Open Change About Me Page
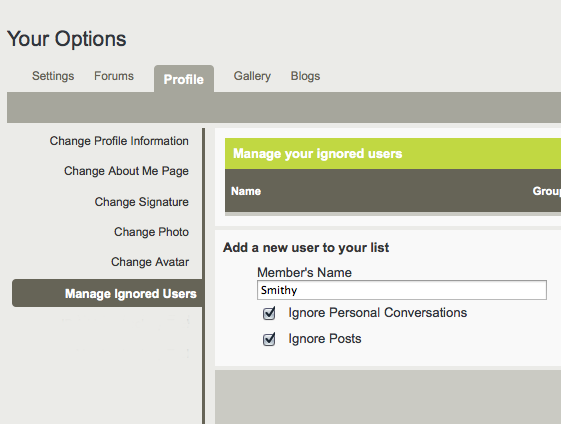 point(126,171)
